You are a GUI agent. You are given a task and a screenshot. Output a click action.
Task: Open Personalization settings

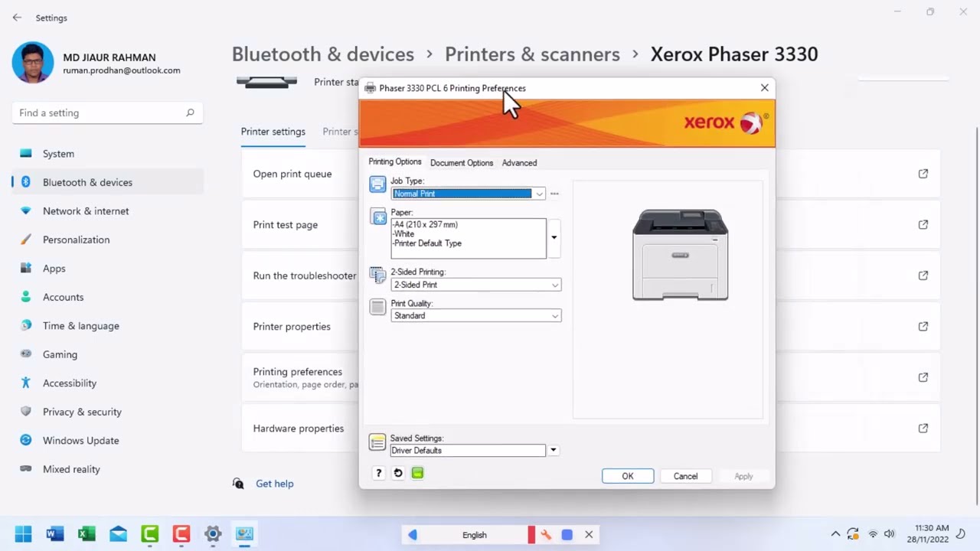pos(107,240)
